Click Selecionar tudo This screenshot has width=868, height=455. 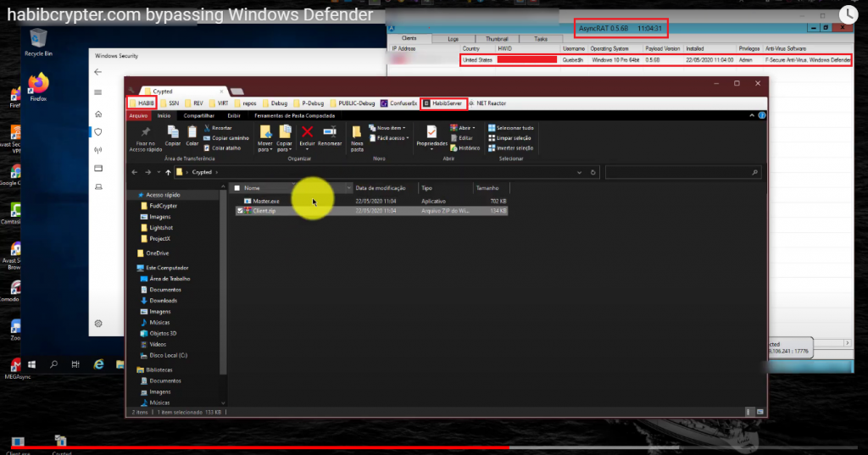click(510, 128)
